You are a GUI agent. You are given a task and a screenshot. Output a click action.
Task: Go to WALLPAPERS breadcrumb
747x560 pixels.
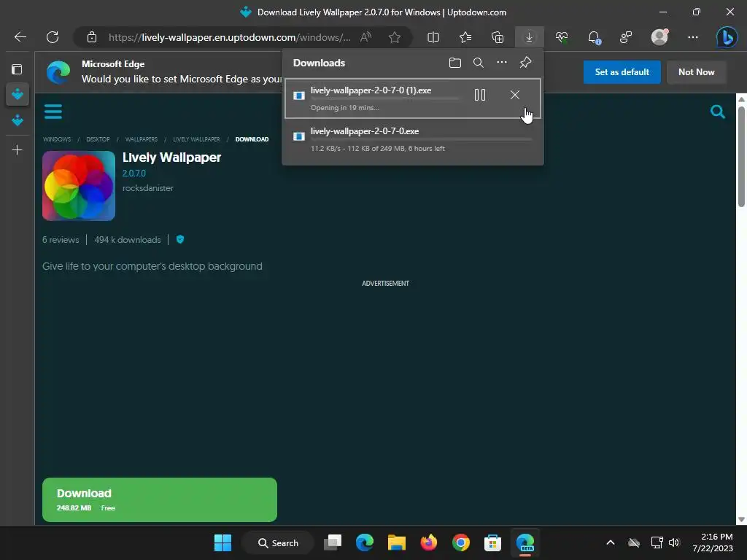click(x=141, y=139)
